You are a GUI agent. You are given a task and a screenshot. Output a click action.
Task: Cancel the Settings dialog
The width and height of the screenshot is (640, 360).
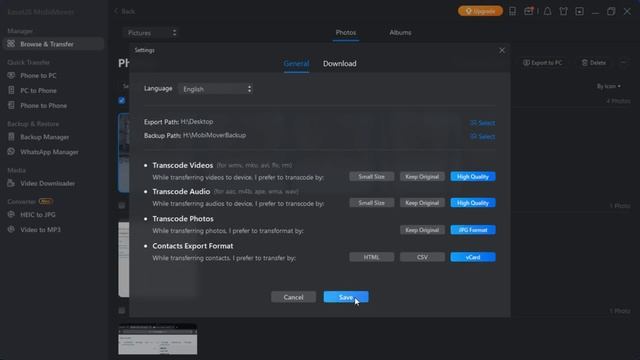[x=293, y=297]
